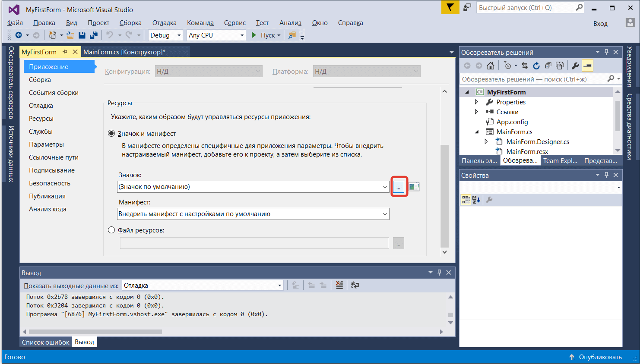Viewport: 640px width, 364px height.
Task: Open the Панель элементов tab
Action: (479, 160)
